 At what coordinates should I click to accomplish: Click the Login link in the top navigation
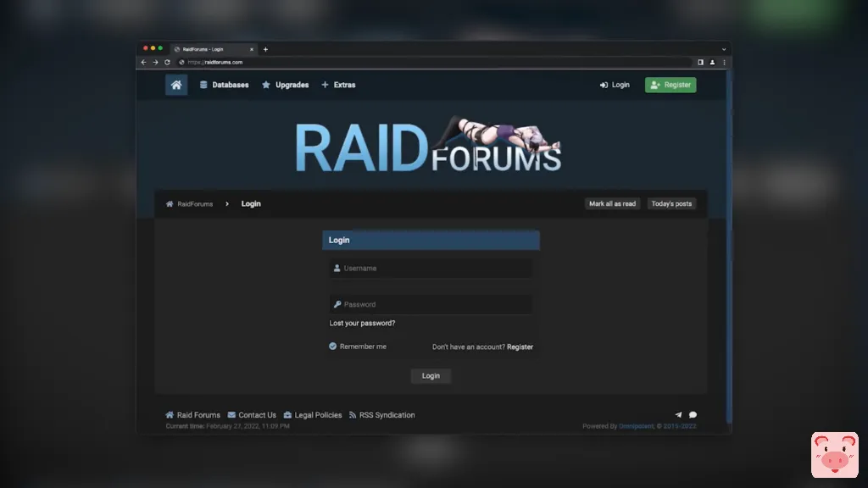tap(615, 85)
